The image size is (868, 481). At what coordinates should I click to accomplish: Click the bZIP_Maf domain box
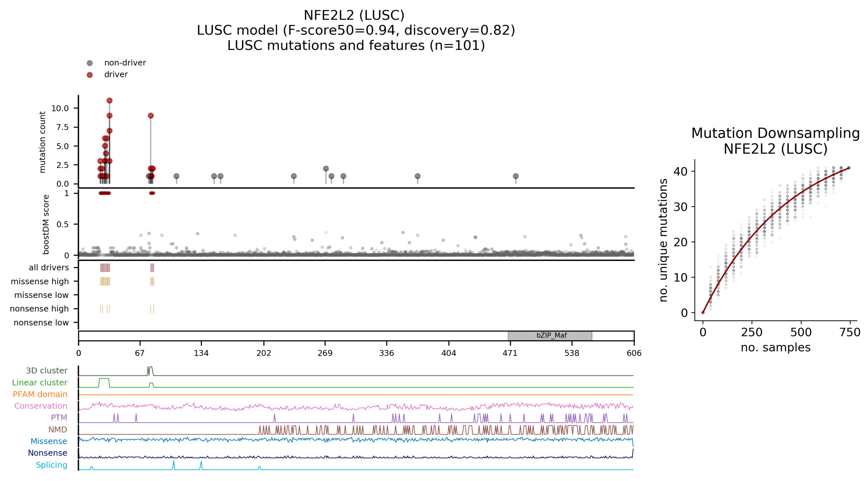click(550, 335)
